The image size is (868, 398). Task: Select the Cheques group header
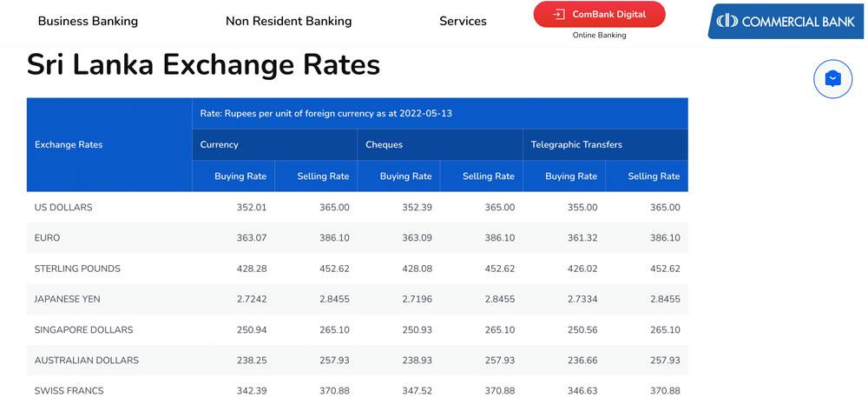(384, 144)
